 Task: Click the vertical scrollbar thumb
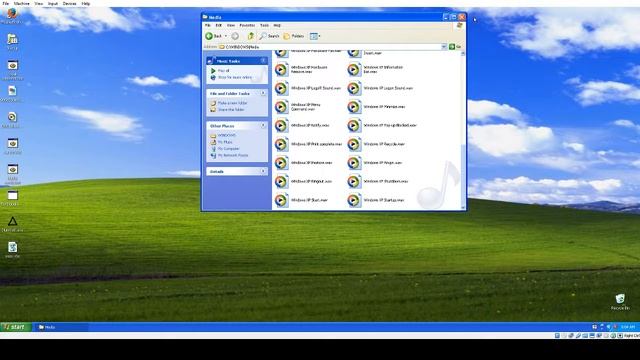point(463,175)
